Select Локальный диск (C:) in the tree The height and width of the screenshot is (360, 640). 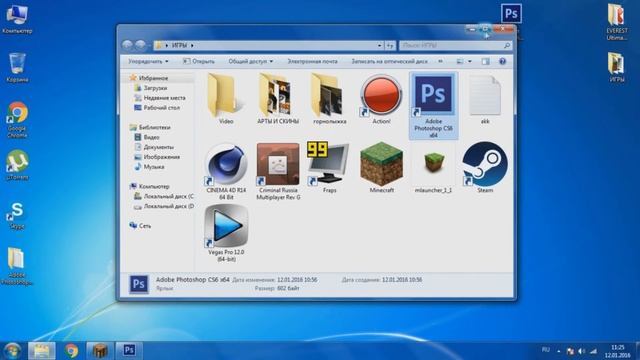[x=169, y=196]
